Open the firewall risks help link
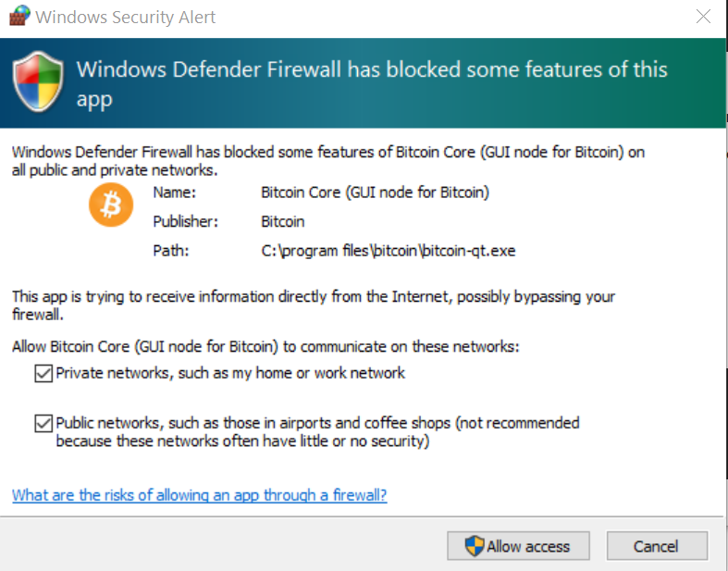Viewport: 728px width, 571px height. (199, 495)
